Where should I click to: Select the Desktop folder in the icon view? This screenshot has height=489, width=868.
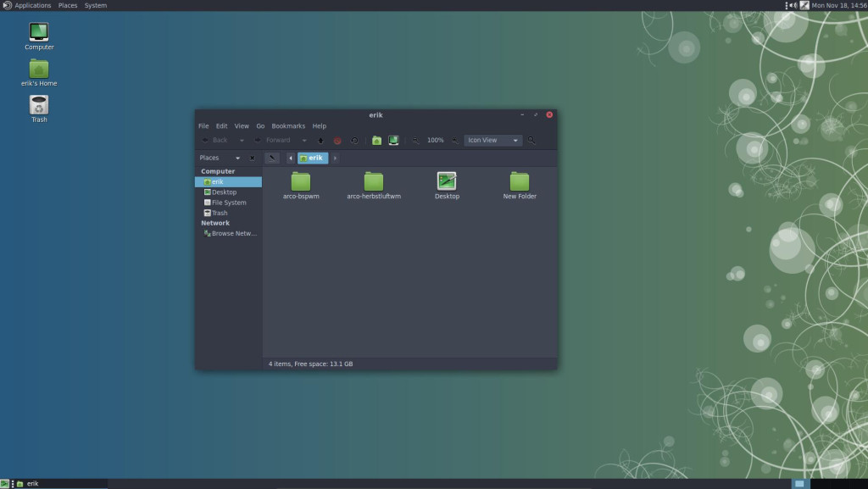(x=447, y=186)
